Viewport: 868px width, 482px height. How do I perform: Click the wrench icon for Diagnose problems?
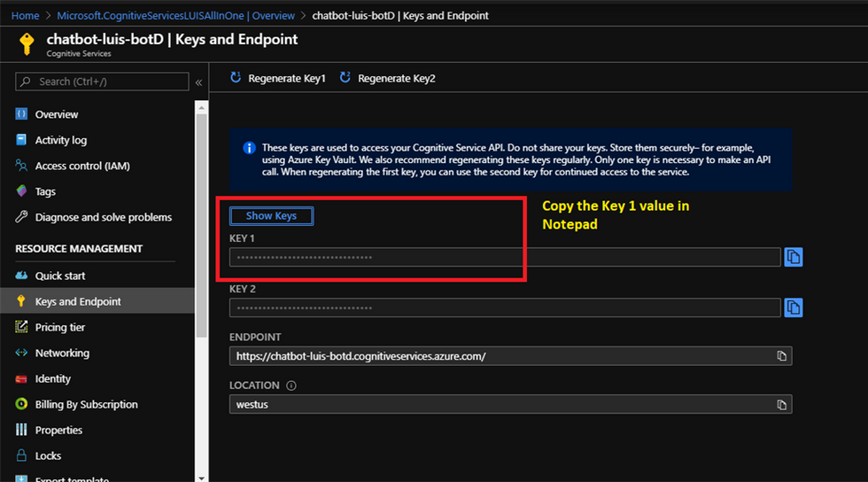pyautogui.click(x=21, y=216)
